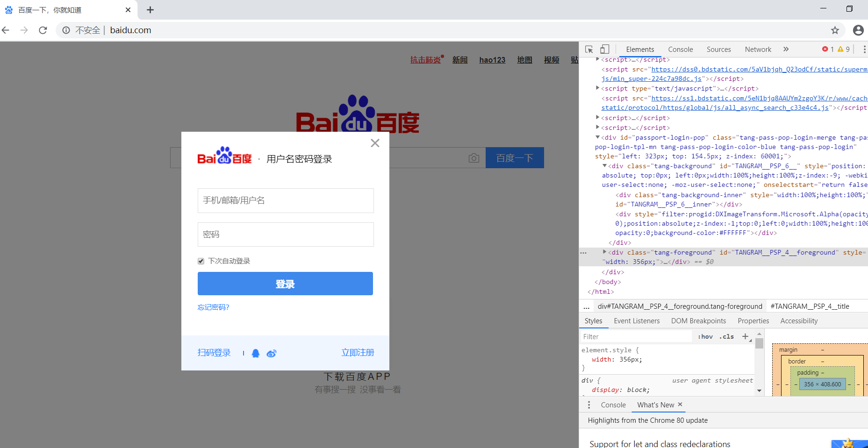Open DevTools customize menu (three dots)
The width and height of the screenshot is (868, 448).
[x=864, y=49]
